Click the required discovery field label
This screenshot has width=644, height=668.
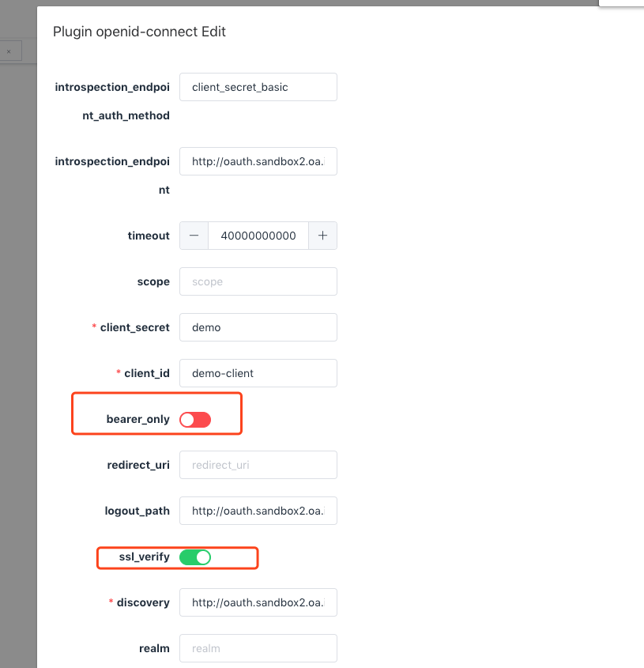(143, 602)
